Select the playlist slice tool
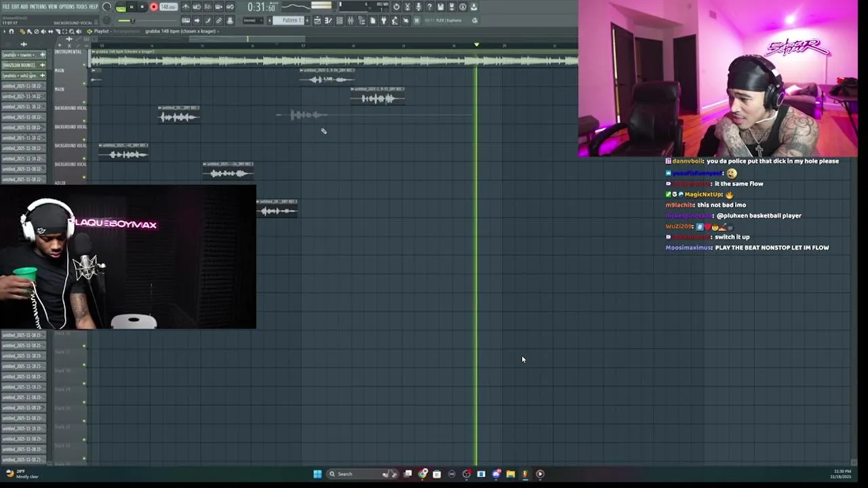 [58, 31]
